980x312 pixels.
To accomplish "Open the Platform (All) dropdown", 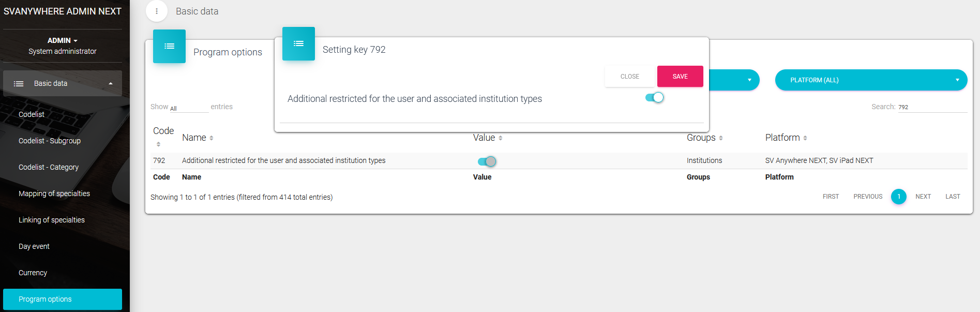I will pos(870,80).
